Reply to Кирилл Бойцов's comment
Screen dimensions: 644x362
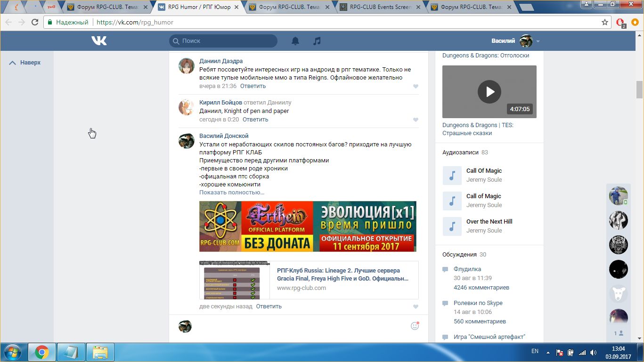pyautogui.click(x=255, y=119)
